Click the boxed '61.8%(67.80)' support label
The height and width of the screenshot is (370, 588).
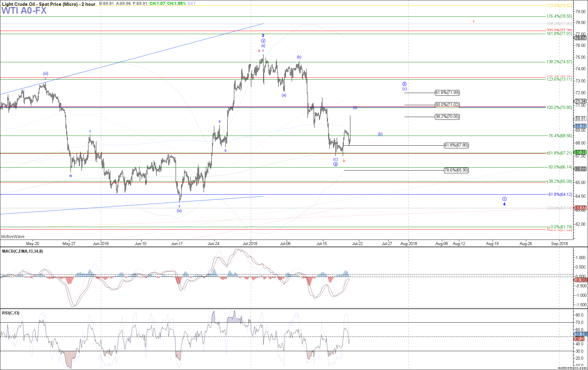tap(456, 145)
